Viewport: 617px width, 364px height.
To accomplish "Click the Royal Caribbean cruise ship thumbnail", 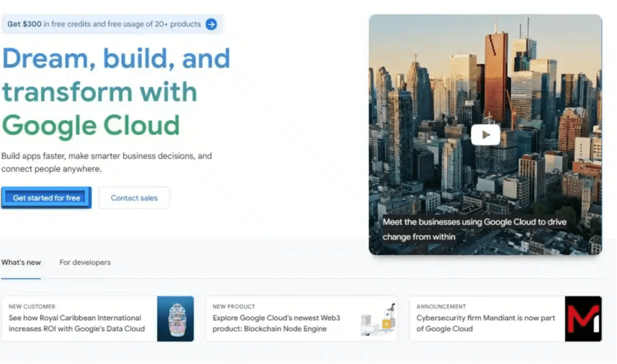I will coord(175,319).
